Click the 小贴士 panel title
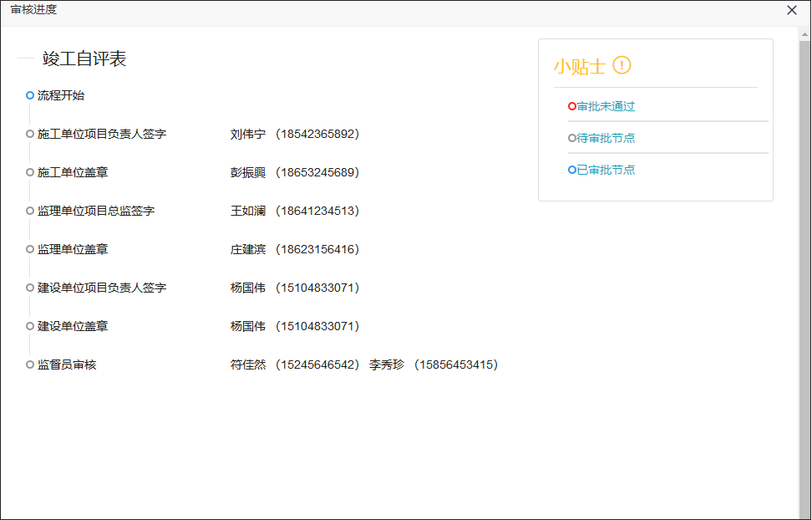812x520 pixels. (580, 66)
